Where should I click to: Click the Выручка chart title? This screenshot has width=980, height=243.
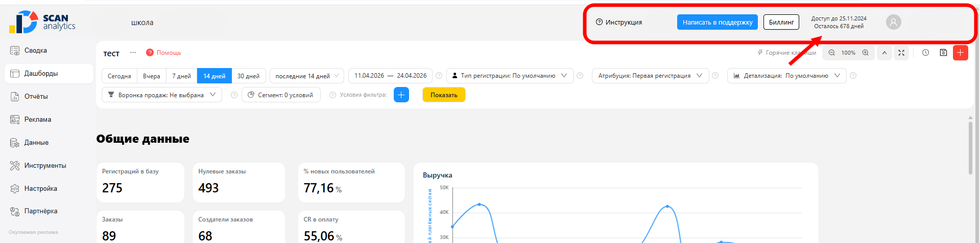(437, 175)
